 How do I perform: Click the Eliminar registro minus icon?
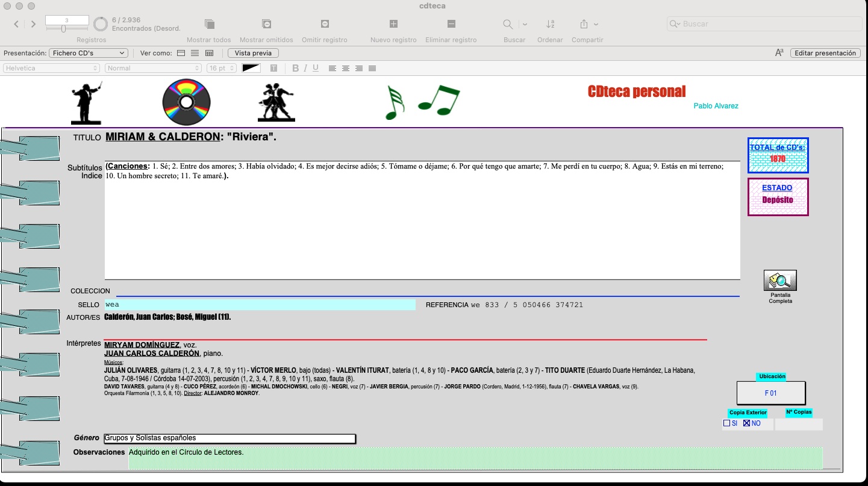[451, 24]
